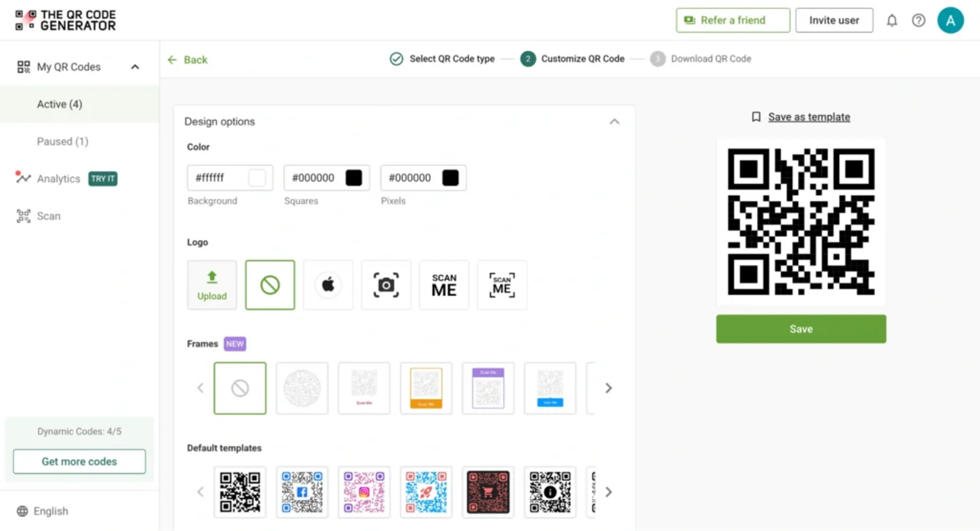Show more default templates
The height and width of the screenshot is (531, 980).
[608, 492]
